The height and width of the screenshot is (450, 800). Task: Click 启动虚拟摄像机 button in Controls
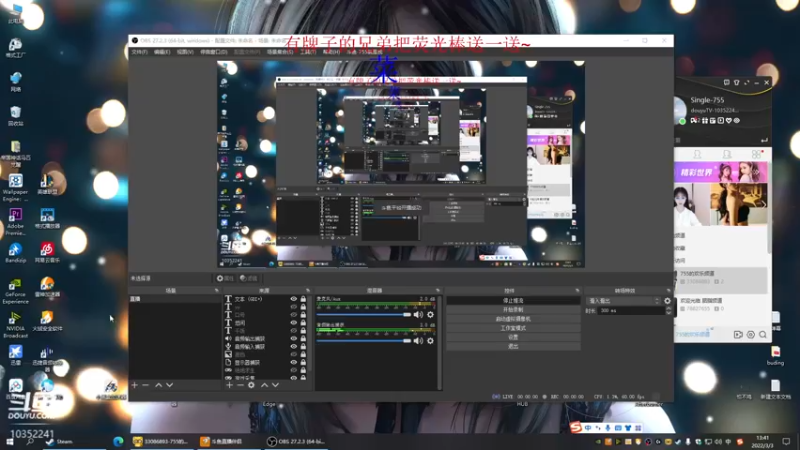point(513,319)
